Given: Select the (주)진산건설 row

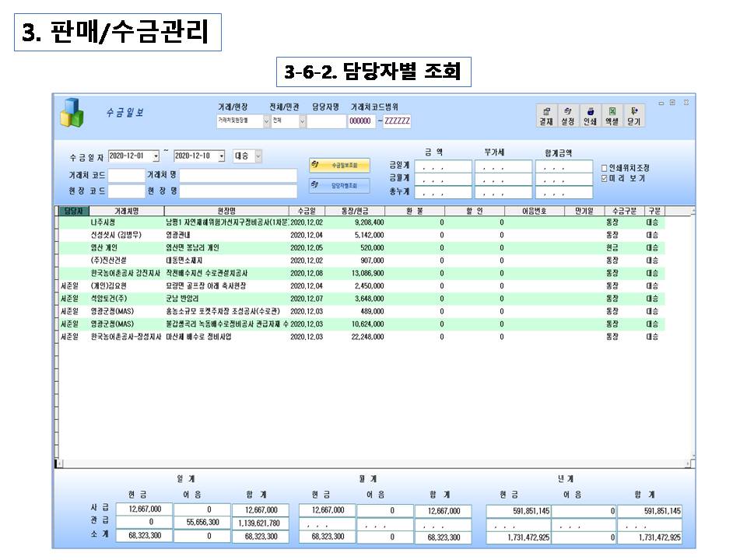Looking at the screenshot, I should point(362,261).
